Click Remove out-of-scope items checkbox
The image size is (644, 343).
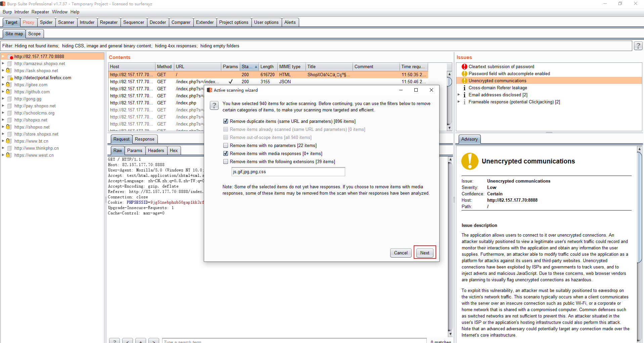point(226,137)
